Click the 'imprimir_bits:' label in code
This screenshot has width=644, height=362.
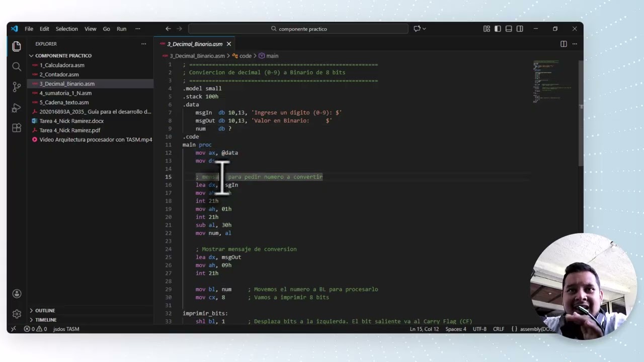205,313
